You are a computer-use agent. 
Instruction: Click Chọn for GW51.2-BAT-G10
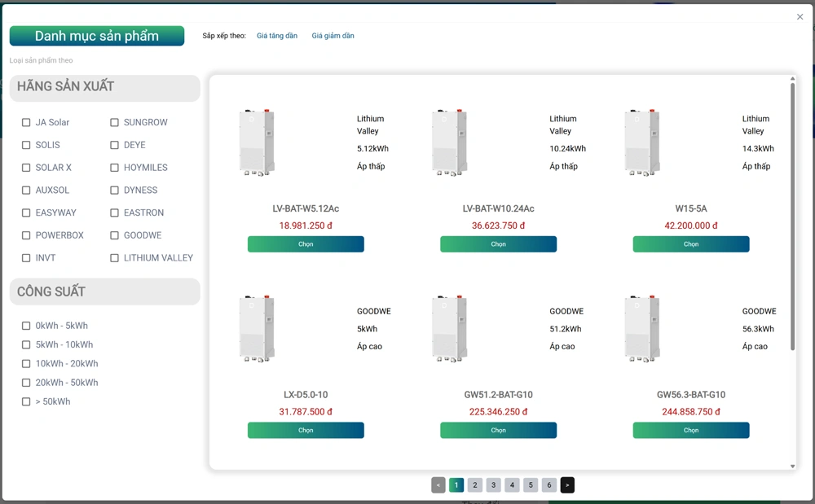coord(499,430)
